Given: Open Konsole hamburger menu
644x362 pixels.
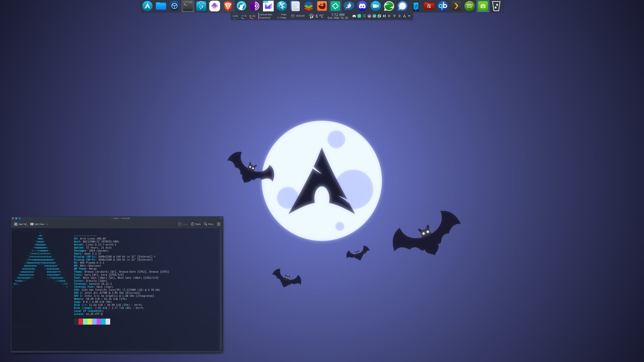Looking at the screenshot, I should (219, 224).
